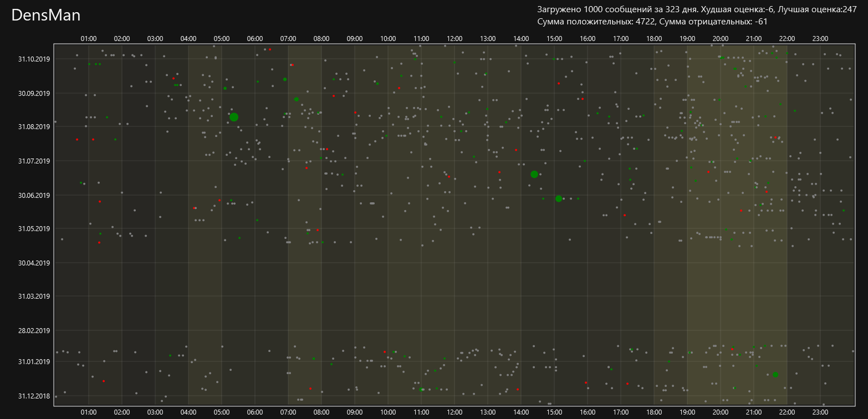Select 14:00 on the bottom time axis

[521, 412]
